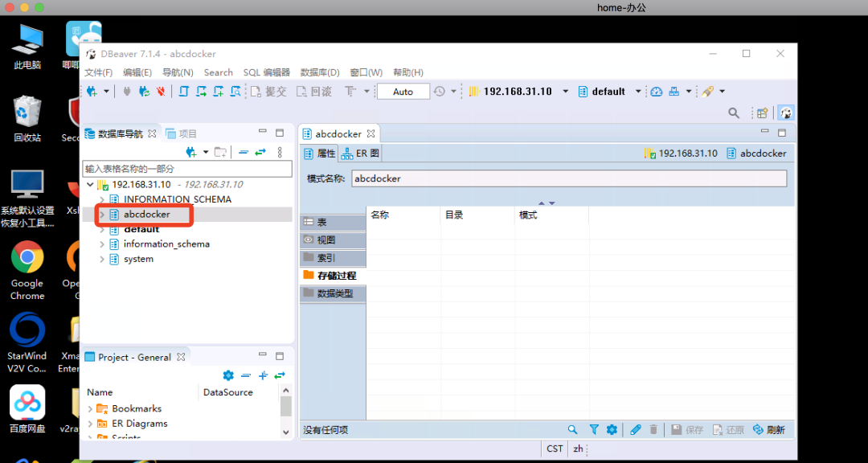Click the bottom bar configure gear icon
This screenshot has width=868, height=463.
pos(612,430)
